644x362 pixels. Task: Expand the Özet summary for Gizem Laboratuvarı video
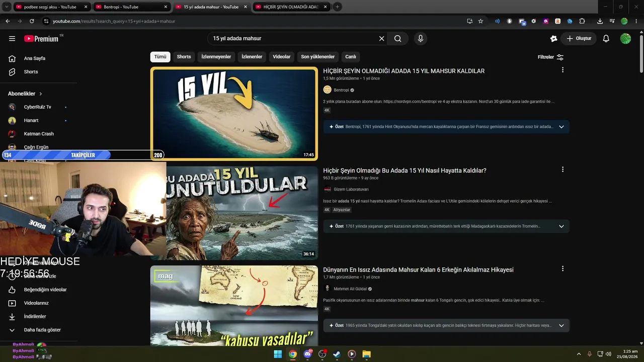pos(561,226)
